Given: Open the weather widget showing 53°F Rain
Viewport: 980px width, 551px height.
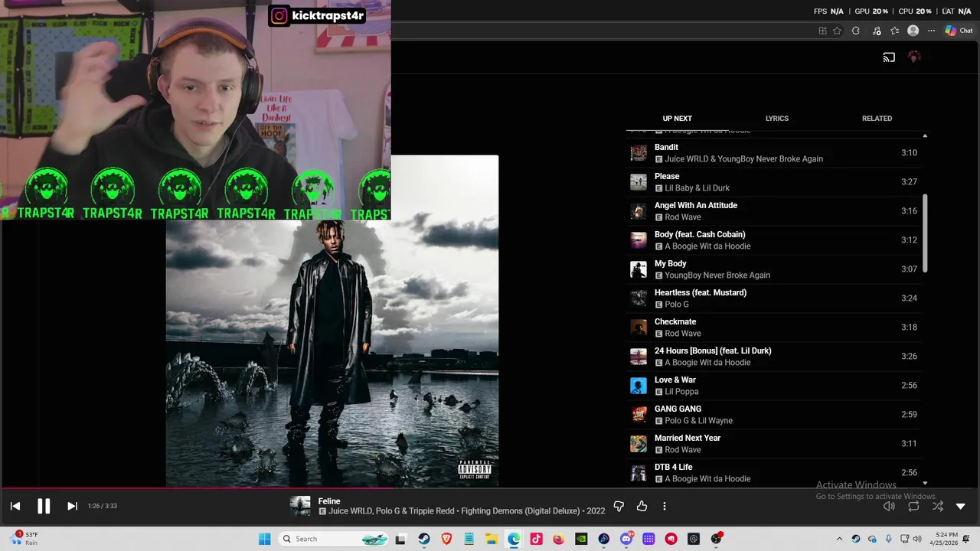Looking at the screenshot, I should (x=24, y=539).
